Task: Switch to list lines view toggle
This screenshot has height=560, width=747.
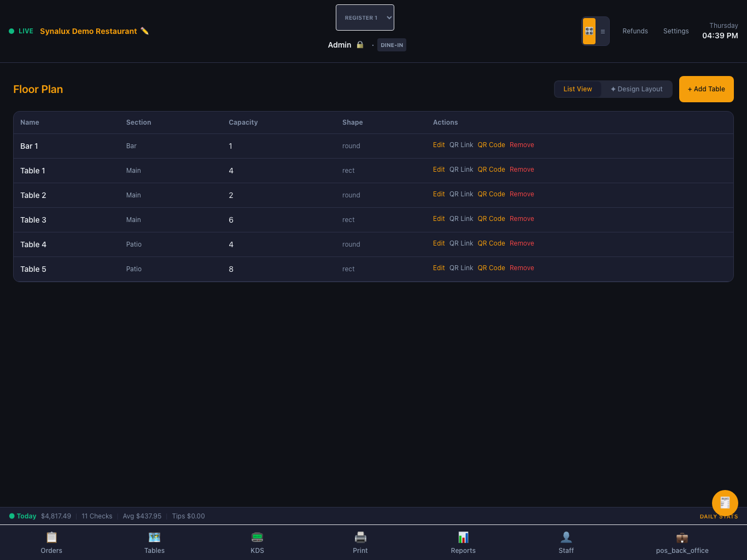Action: tap(603, 31)
